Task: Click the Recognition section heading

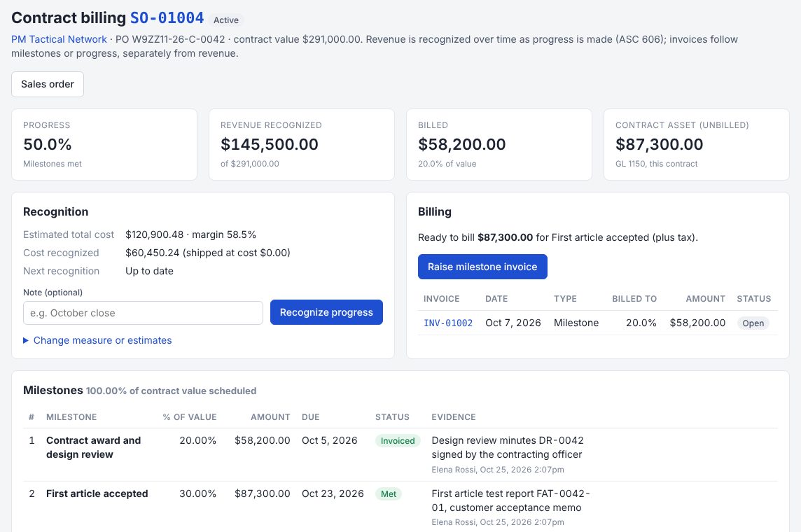Action: 56,212
